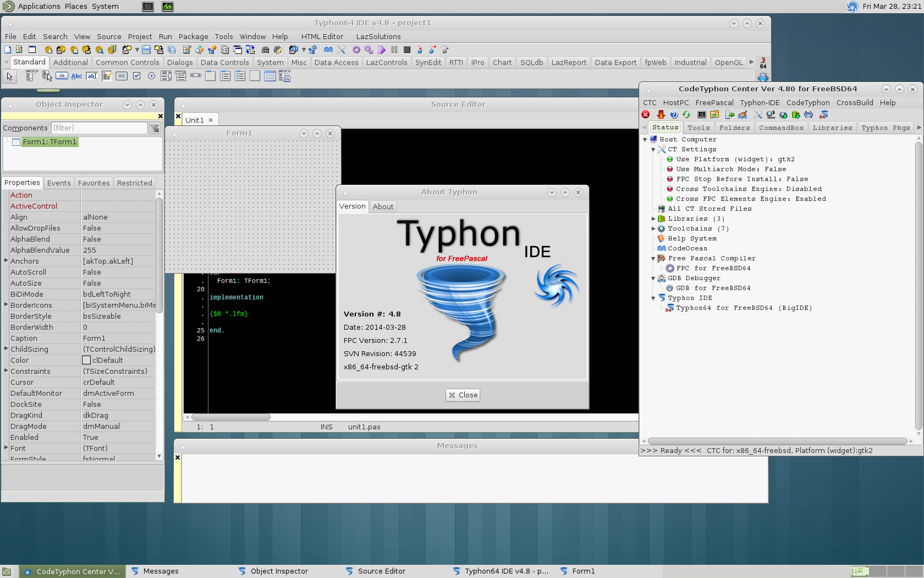Collapse the Host Computer tree node
Image resolution: width=924 pixels, height=578 pixels.
tap(645, 140)
